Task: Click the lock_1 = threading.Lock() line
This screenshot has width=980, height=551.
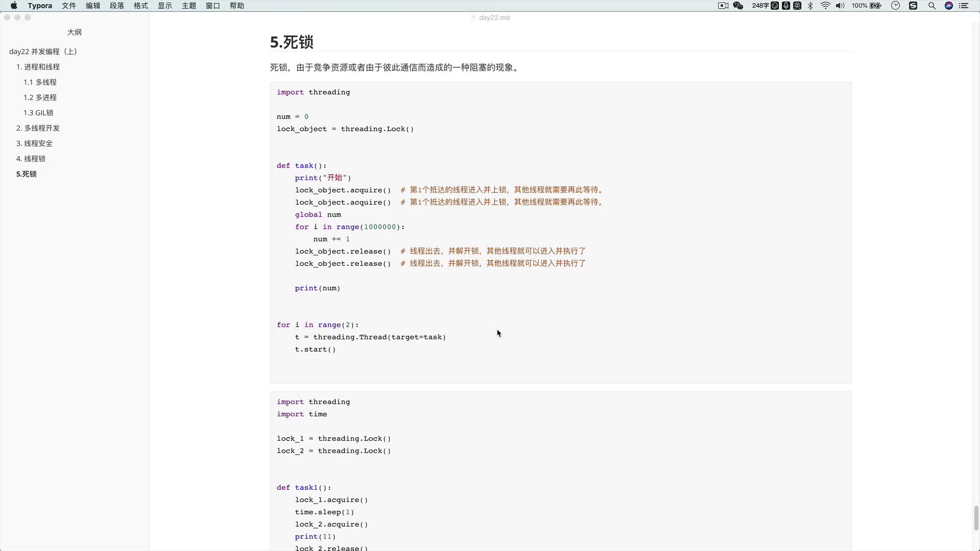Action: coord(334,439)
